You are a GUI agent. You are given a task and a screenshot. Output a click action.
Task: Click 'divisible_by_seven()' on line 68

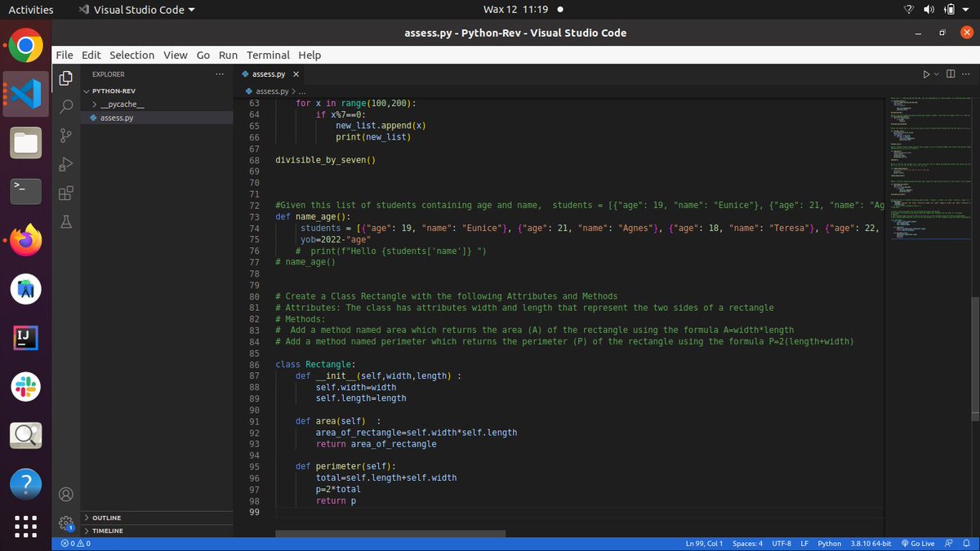tap(325, 159)
